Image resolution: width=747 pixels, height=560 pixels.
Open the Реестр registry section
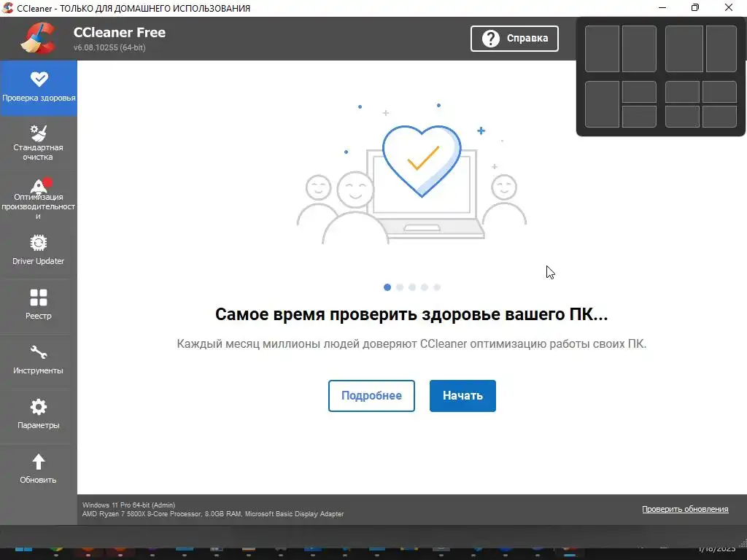(39, 305)
